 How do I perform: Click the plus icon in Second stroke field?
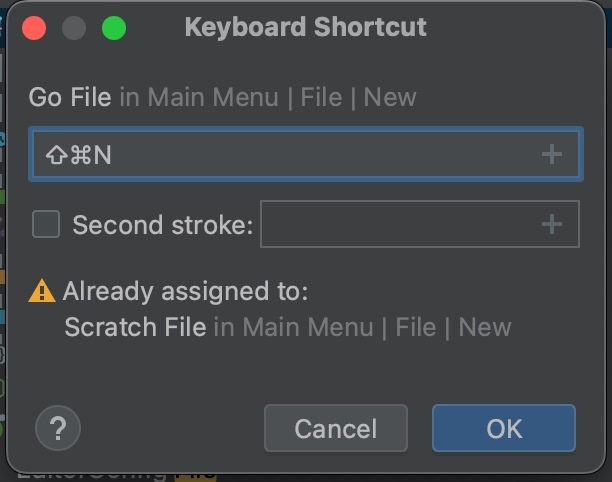551,225
